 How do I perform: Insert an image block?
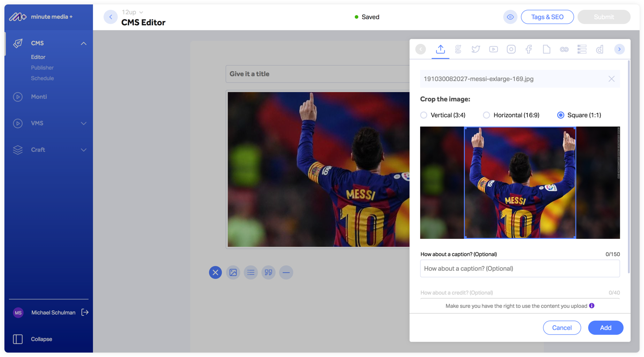coord(233,273)
